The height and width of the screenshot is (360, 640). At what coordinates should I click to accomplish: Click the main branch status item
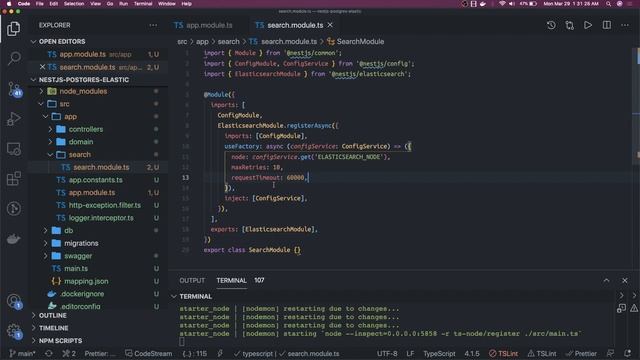[22, 353]
